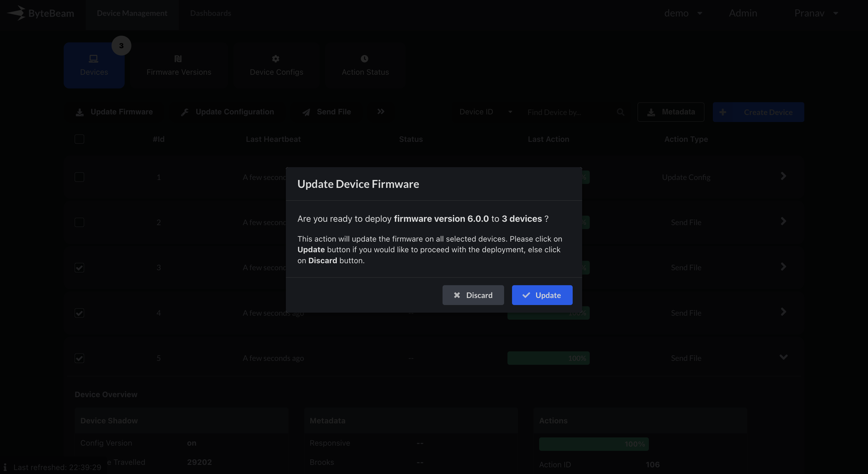The height and width of the screenshot is (474, 868).
Task: Check the checkbox for device 1
Action: coord(79,177)
